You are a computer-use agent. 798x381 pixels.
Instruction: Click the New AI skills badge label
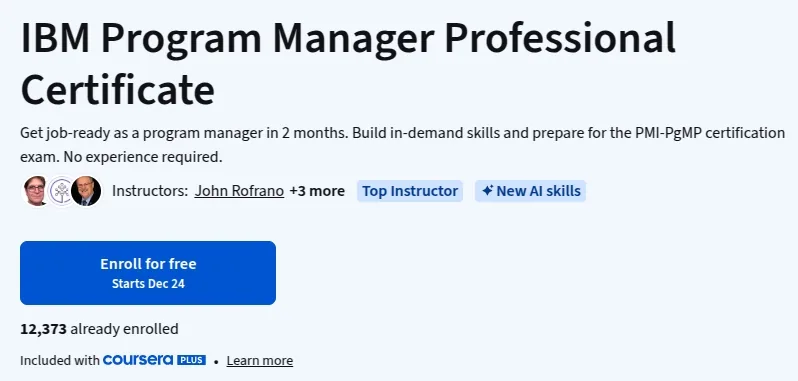(x=538, y=191)
